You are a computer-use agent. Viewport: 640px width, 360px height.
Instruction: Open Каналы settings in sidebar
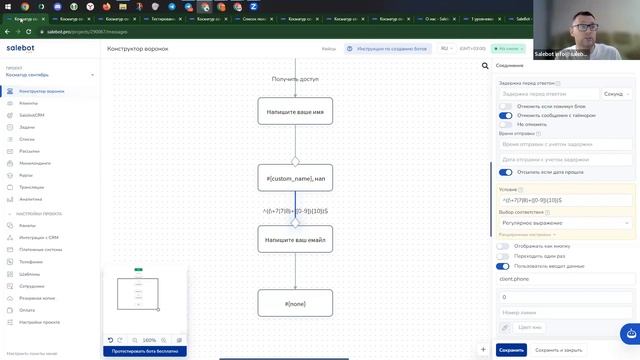pyautogui.click(x=27, y=225)
